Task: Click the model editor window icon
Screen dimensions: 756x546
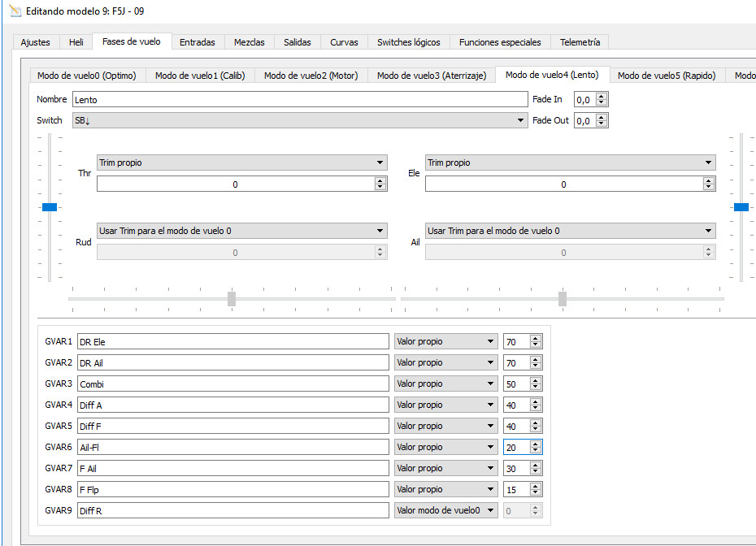Action: [x=14, y=11]
